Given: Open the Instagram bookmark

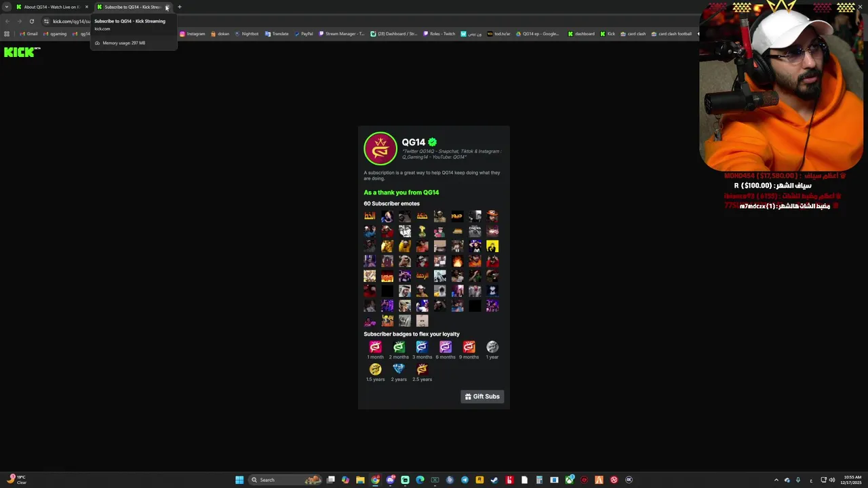Looking at the screenshot, I should click(x=192, y=34).
